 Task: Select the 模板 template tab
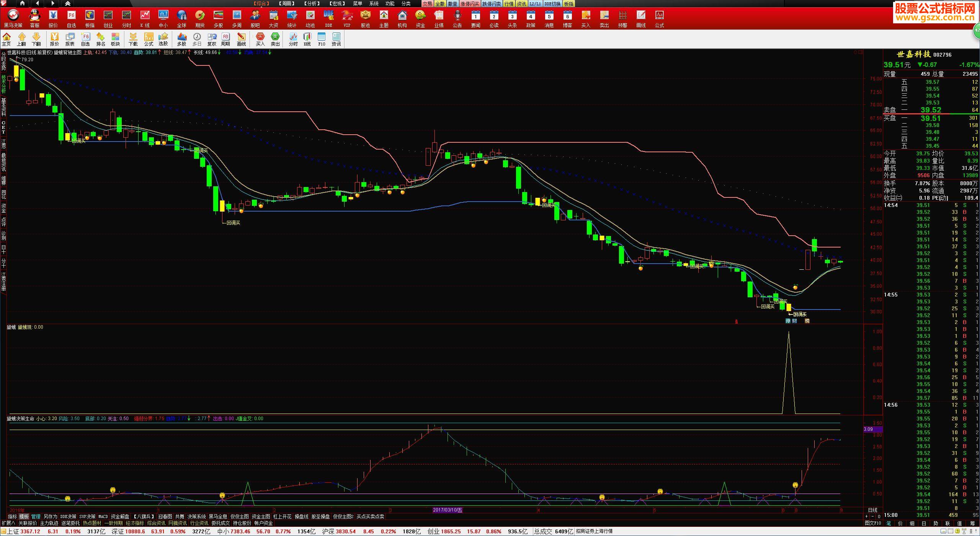coord(24,516)
